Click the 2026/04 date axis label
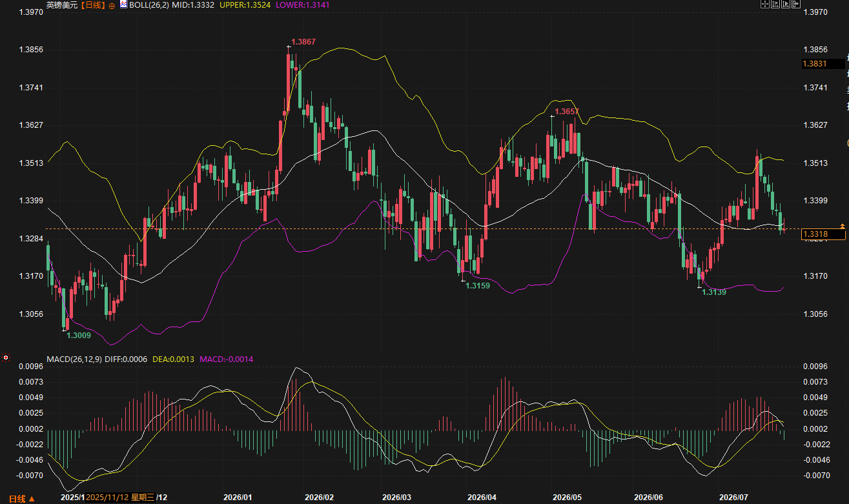This screenshot has width=849, height=504. pyautogui.click(x=482, y=498)
